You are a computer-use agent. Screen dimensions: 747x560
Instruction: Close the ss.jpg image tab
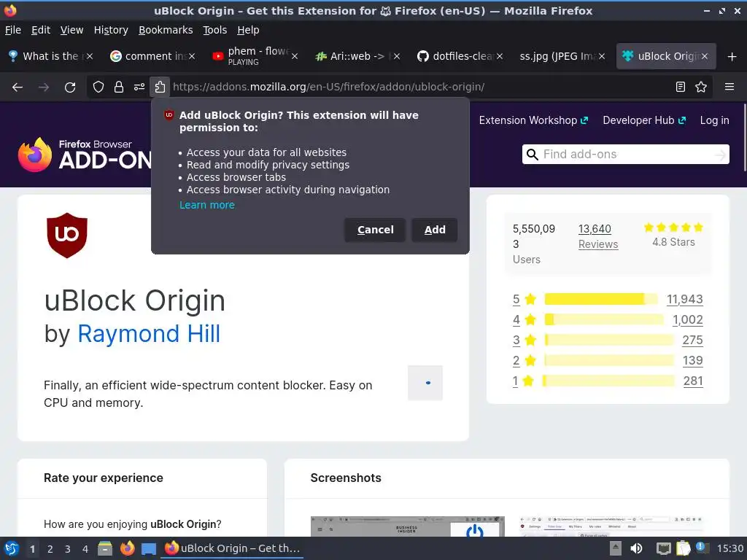tap(602, 56)
